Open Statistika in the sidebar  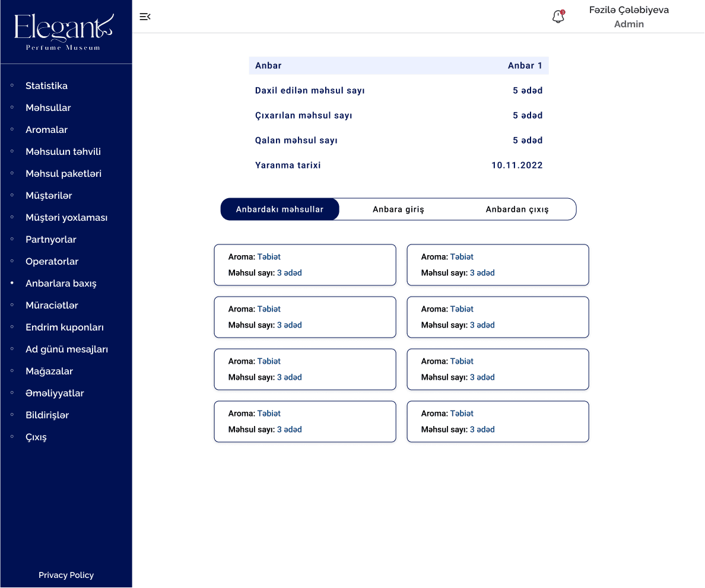46,86
